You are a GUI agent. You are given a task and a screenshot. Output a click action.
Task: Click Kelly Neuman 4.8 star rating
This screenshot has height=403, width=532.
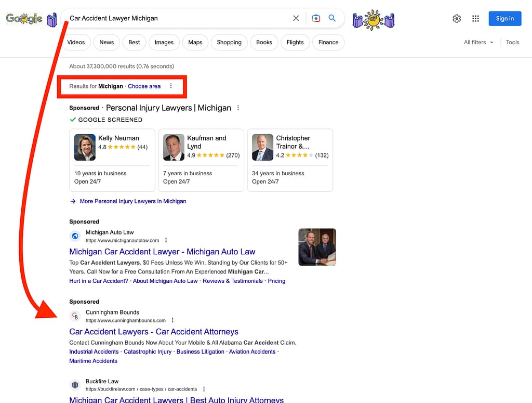pyautogui.click(x=123, y=147)
